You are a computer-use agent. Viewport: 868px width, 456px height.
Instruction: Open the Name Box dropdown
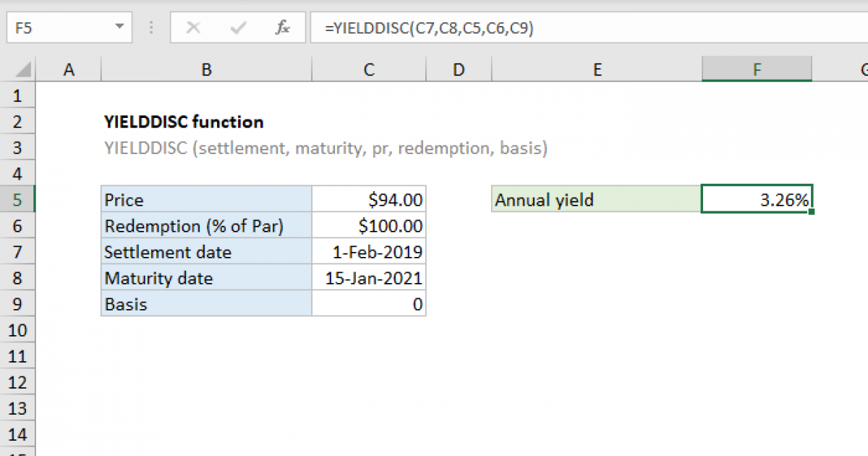[x=120, y=28]
